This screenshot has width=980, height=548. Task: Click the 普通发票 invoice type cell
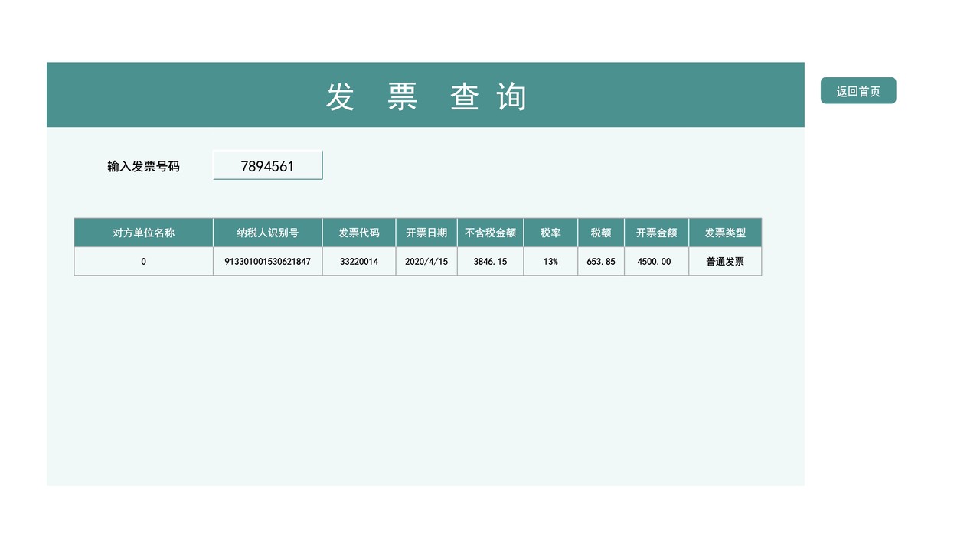coord(726,261)
